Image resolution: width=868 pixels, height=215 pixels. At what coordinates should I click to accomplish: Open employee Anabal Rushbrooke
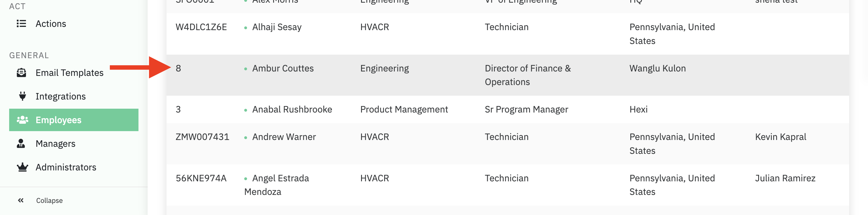[292, 109]
